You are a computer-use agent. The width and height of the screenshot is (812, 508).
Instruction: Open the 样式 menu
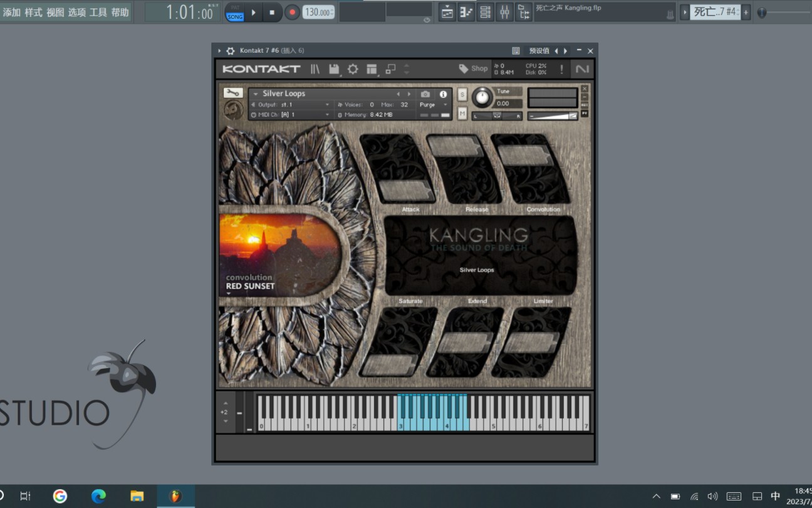(x=33, y=13)
